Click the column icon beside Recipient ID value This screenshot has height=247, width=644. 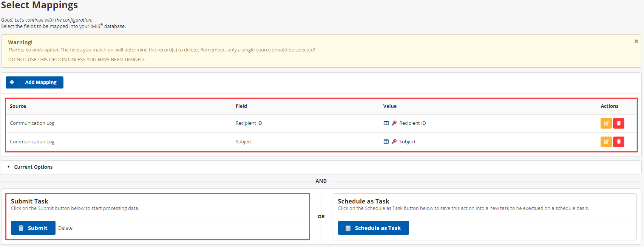pyautogui.click(x=386, y=123)
